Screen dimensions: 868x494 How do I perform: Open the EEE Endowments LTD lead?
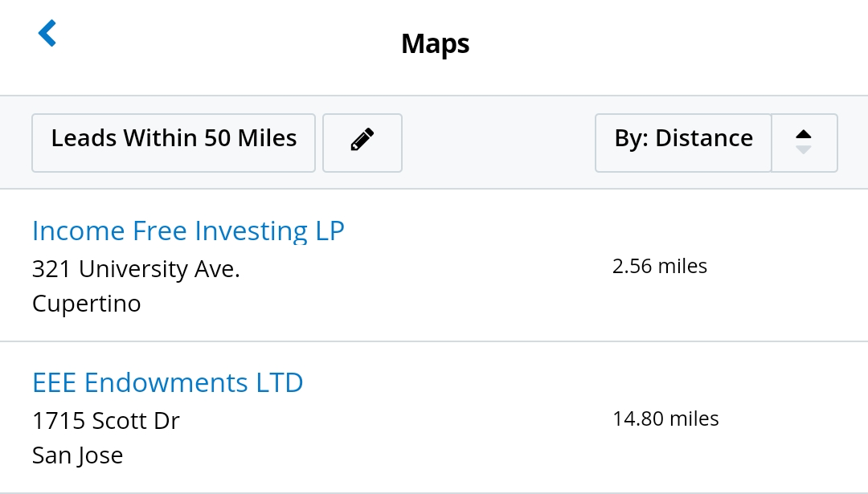click(x=167, y=382)
